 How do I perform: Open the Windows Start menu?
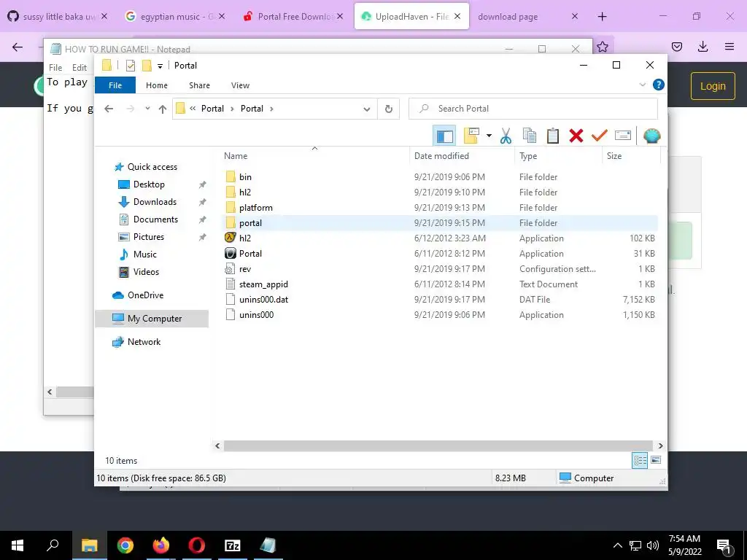(18, 545)
